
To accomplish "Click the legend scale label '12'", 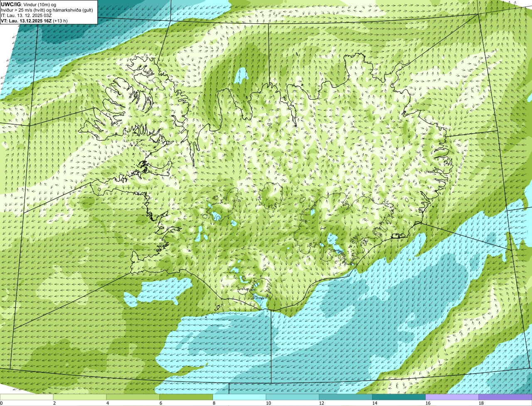I will (x=322, y=403).
